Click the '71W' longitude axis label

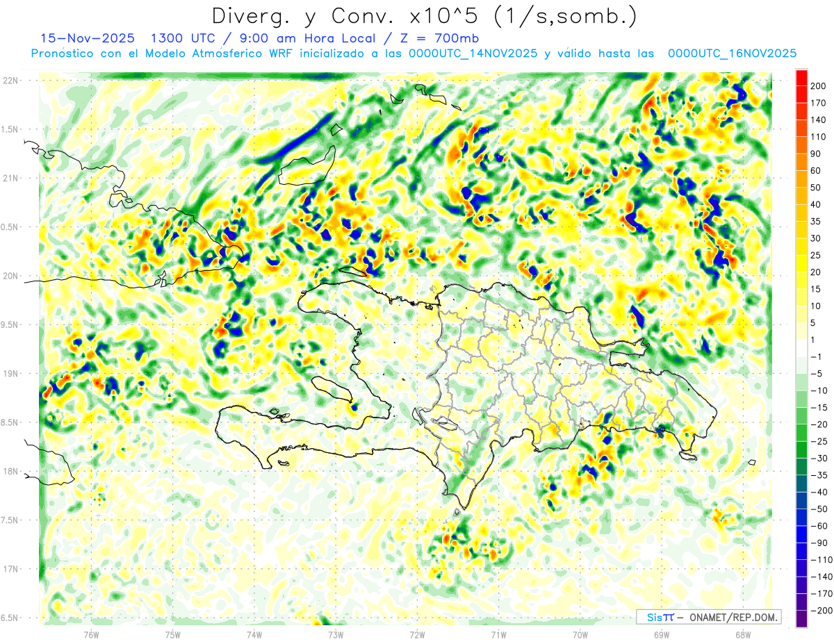coord(498,635)
